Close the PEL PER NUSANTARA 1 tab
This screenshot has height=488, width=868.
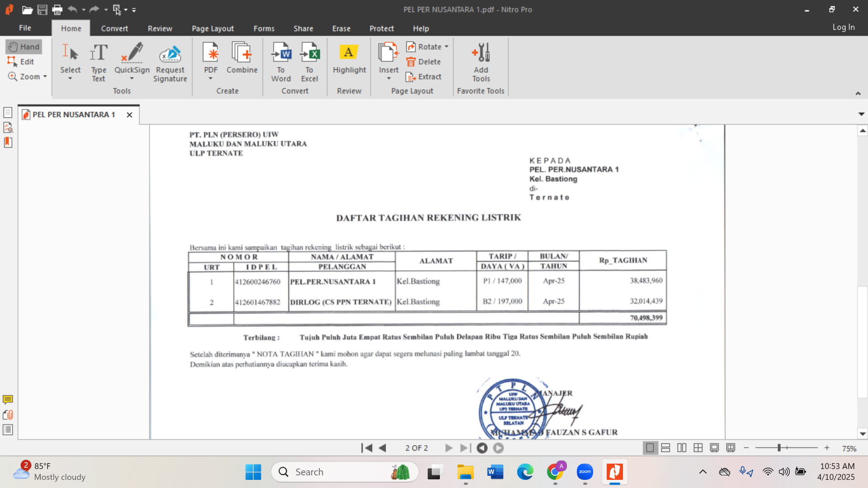pyautogui.click(x=129, y=115)
